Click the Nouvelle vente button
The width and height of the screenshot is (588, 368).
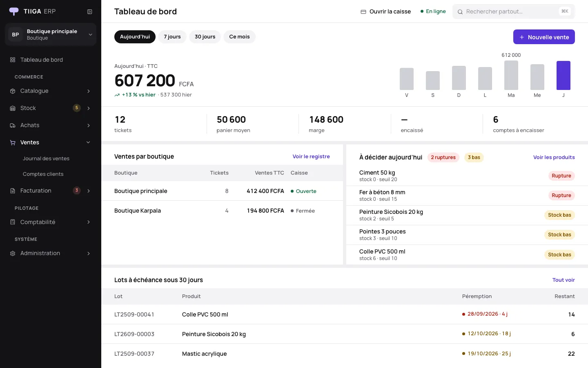click(544, 37)
